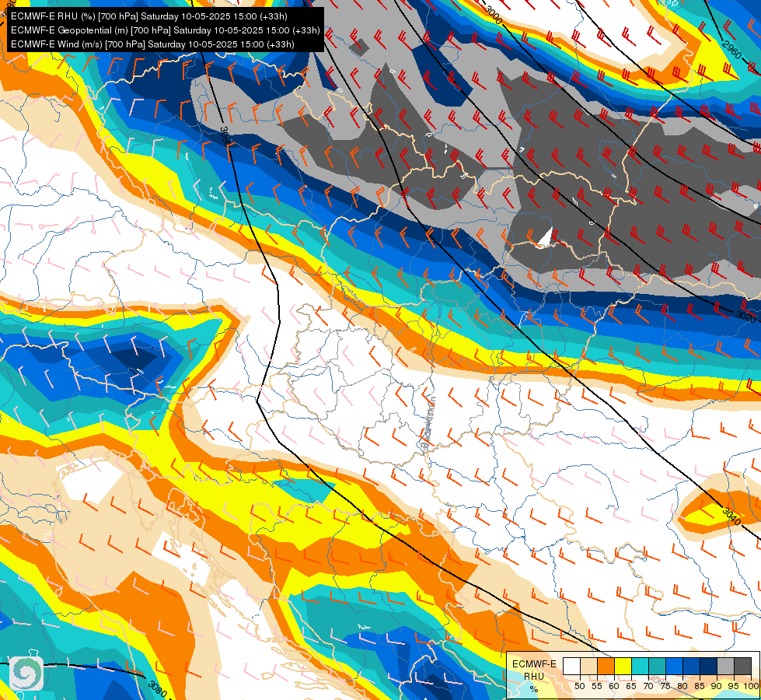Click the legend tick label '60'

[x=614, y=686]
